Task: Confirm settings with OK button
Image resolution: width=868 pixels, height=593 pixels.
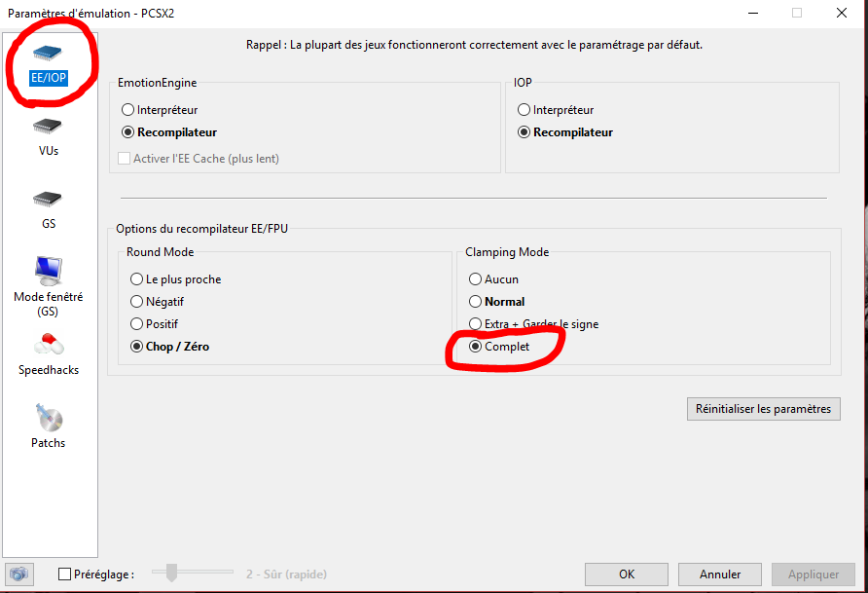Action: pyautogui.click(x=627, y=574)
